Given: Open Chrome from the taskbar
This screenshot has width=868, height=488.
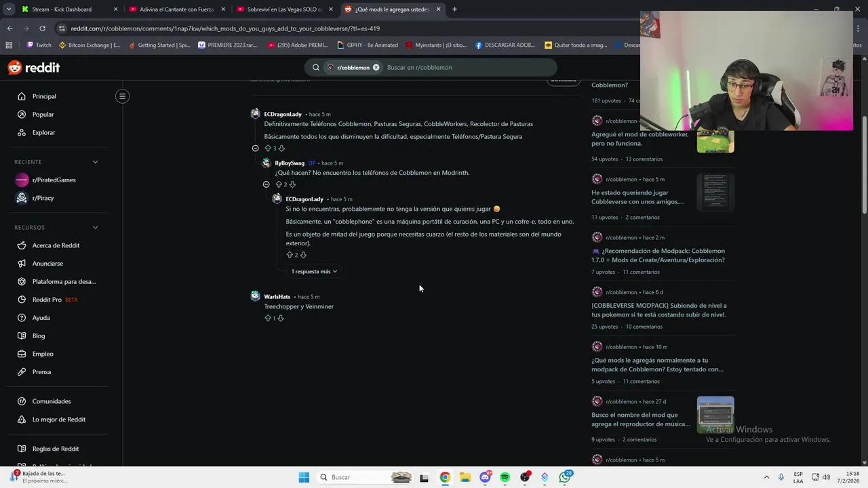Looking at the screenshot, I should (445, 477).
